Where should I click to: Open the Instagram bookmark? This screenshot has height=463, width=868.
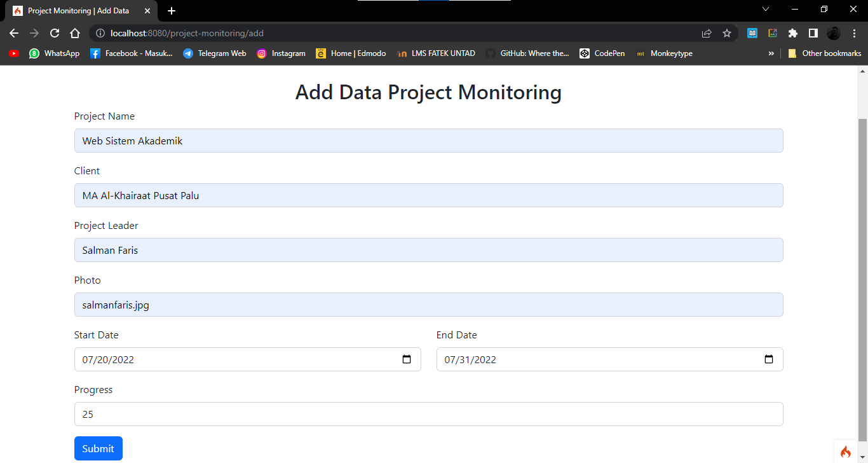[281, 53]
